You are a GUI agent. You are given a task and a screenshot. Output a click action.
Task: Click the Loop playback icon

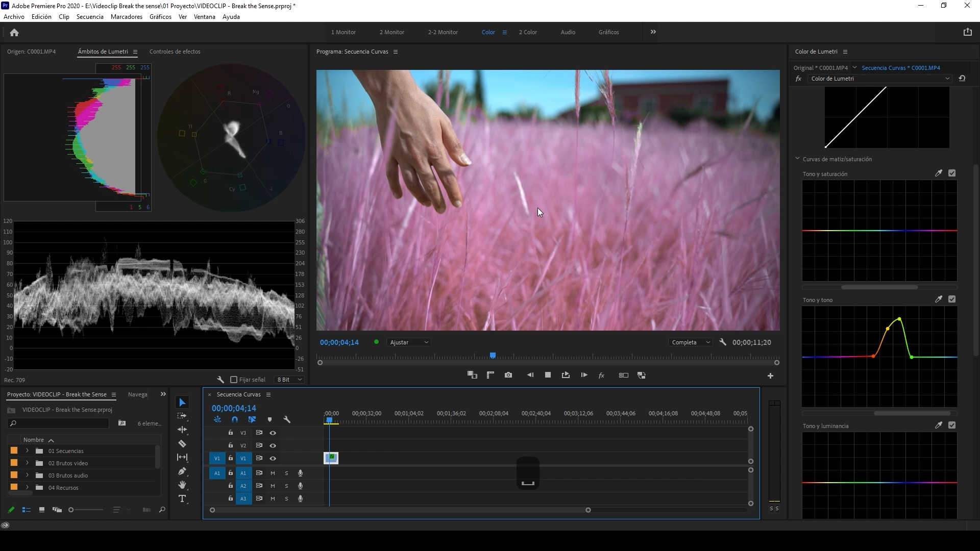click(566, 375)
